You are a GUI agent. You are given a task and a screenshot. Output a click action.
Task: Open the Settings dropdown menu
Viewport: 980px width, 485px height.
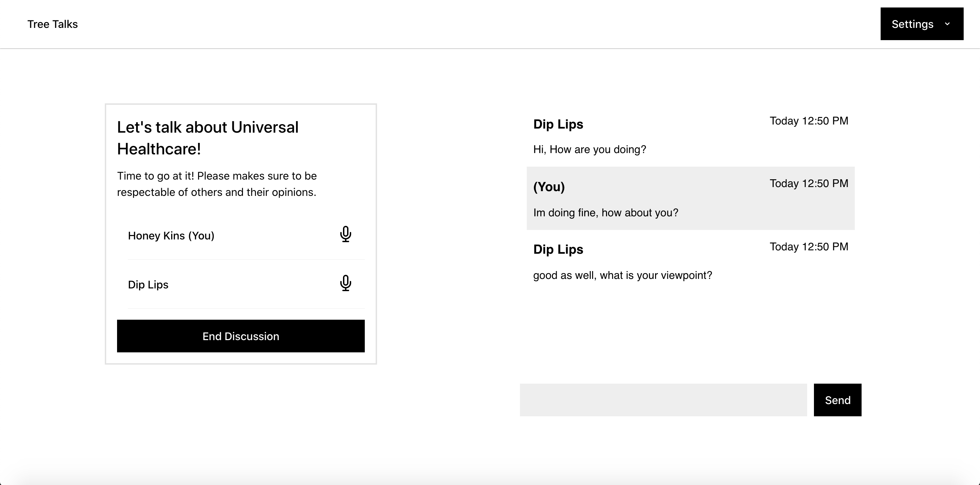click(921, 24)
